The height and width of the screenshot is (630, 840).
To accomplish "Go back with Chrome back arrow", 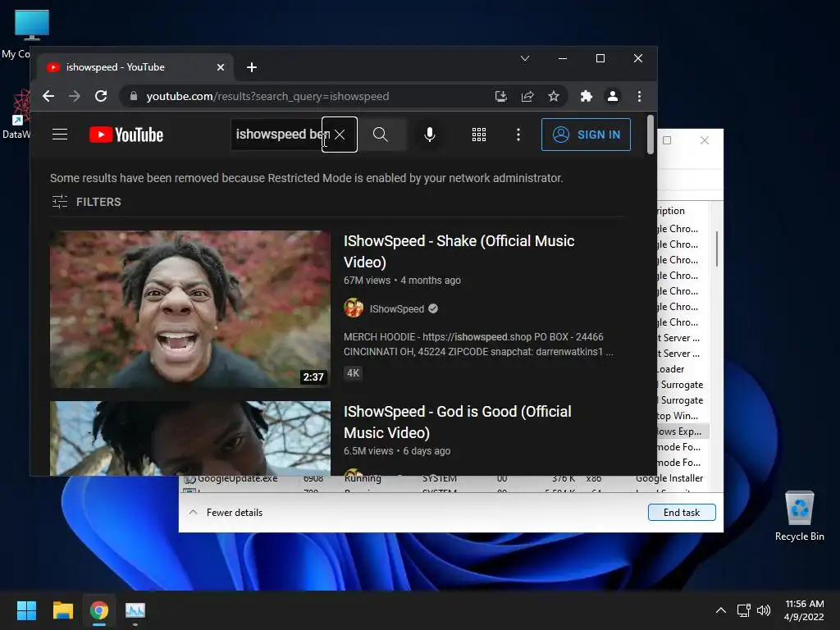I will (48, 97).
